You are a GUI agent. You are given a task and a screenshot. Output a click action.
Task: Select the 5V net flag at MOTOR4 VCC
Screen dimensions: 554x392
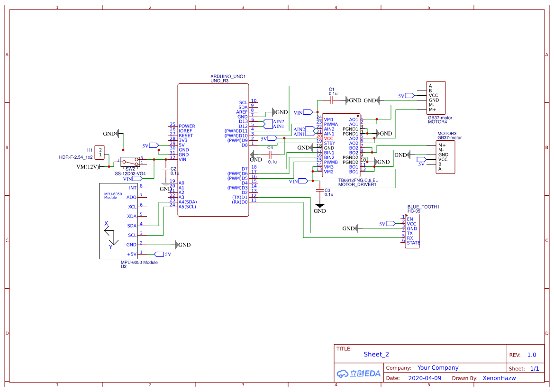coord(410,95)
